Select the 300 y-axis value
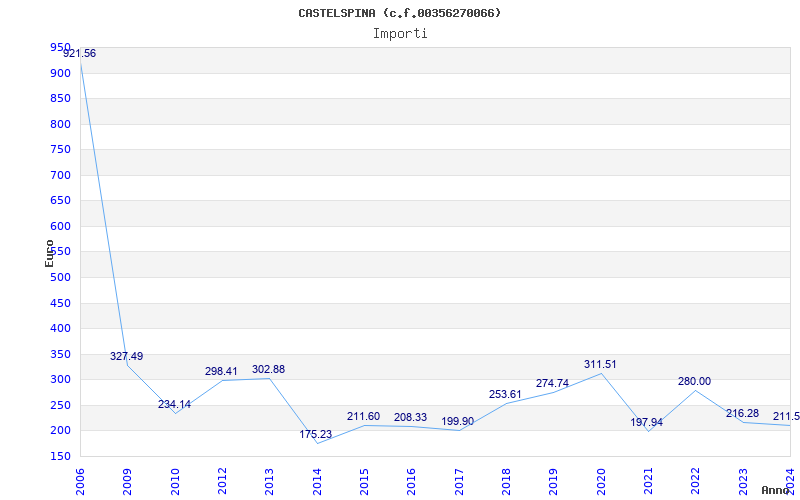This screenshot has height=500, width=800. (x=60, y=380)
